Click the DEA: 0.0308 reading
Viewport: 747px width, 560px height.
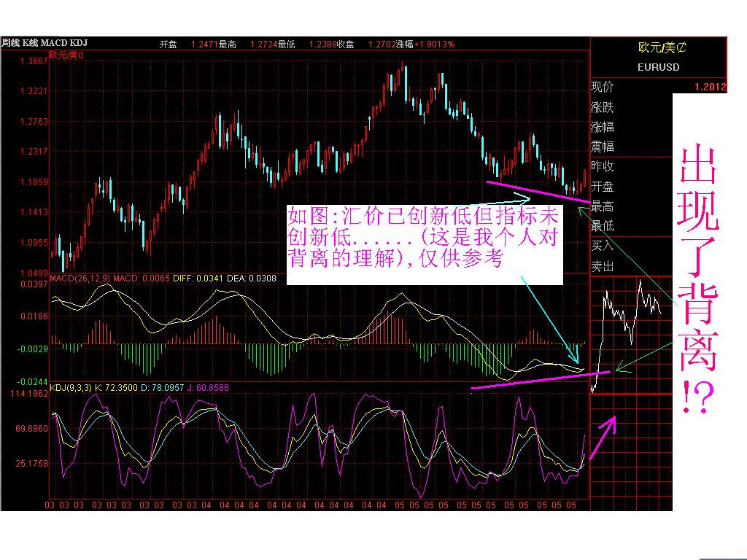(252, 278)
